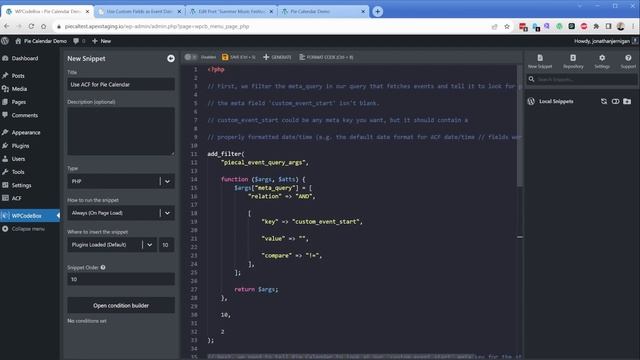The width and height of the screenshot is (640, 360).
Task: Format the code with Format Code button
Action: [326, 57]
